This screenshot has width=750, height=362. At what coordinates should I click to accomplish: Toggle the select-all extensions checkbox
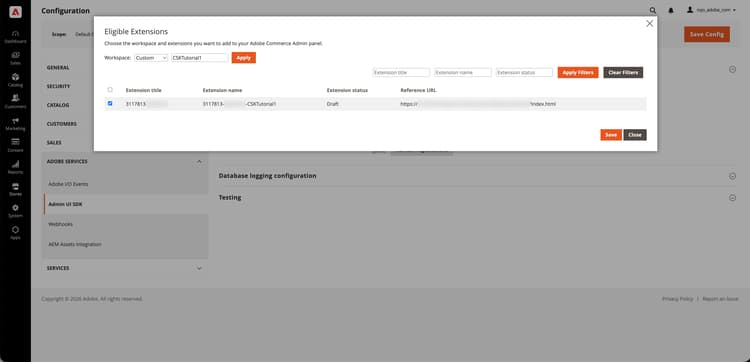[x=110, y=89]
